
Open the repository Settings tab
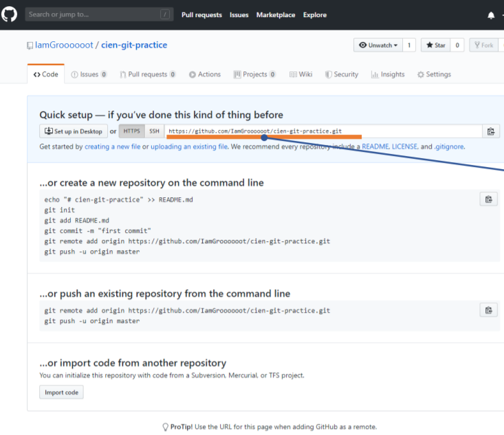click(x=434, y=74)
